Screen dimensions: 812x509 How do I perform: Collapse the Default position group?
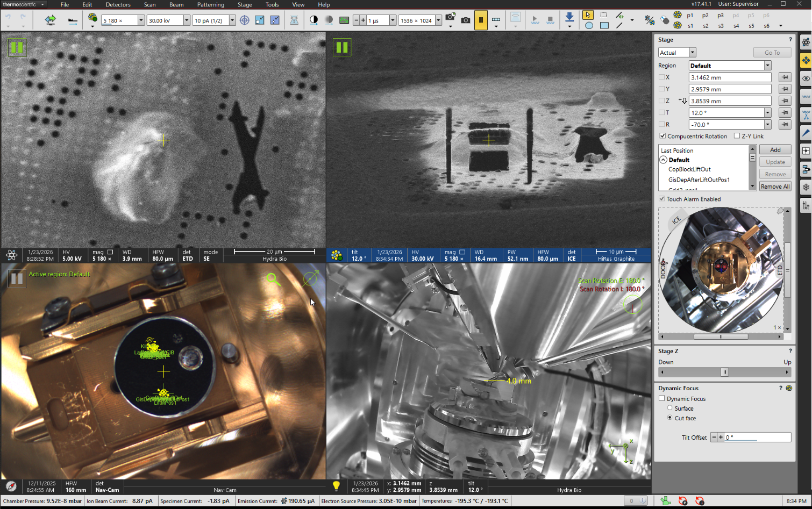(664, 160)
